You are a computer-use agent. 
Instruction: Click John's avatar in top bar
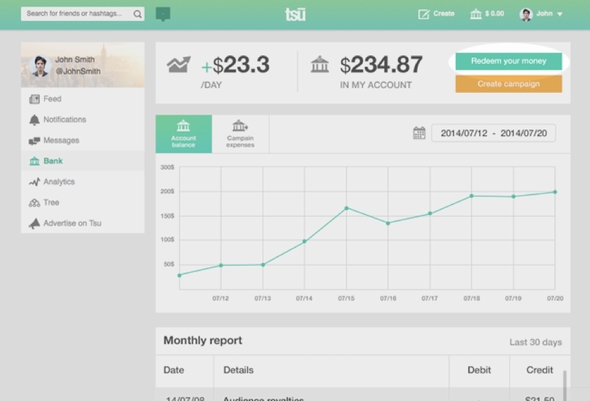pos(526,14)
